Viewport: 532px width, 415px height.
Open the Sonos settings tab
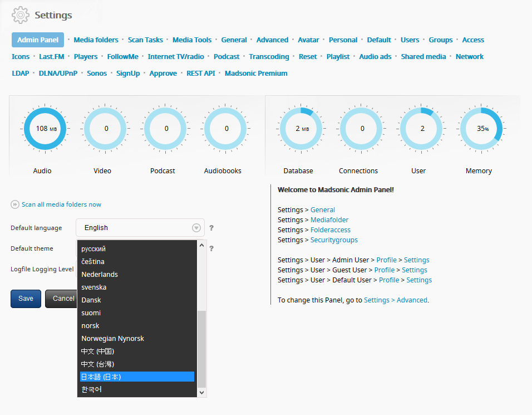(97, 73)
